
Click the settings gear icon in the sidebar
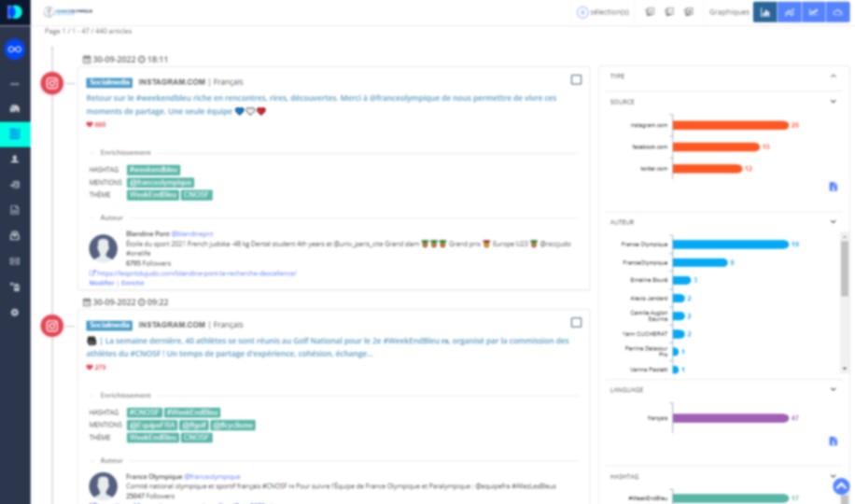(x=14, y=313)
